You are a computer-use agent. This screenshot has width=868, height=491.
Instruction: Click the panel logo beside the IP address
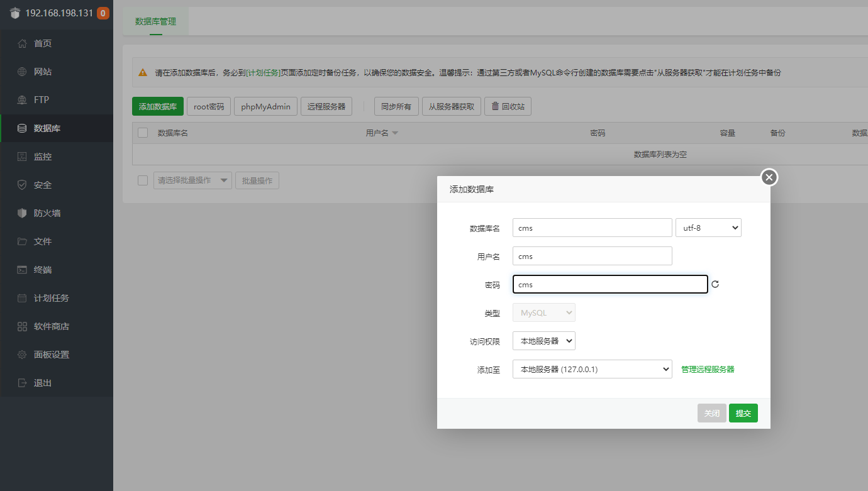[15, 13]
